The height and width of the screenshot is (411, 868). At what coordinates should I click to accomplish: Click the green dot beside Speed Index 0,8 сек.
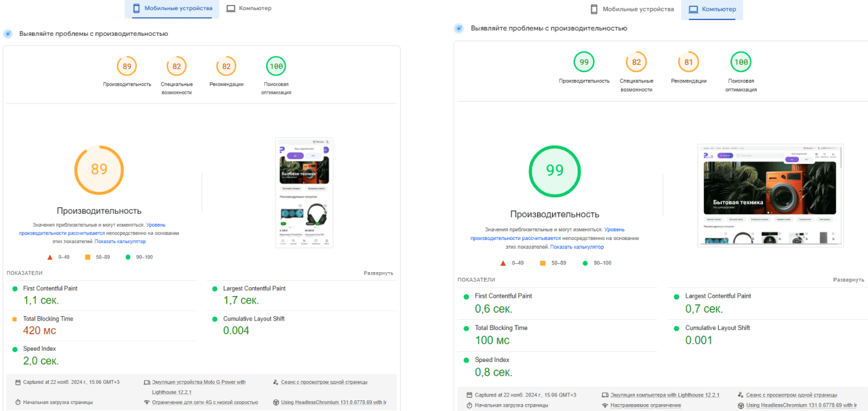point(466,360)
